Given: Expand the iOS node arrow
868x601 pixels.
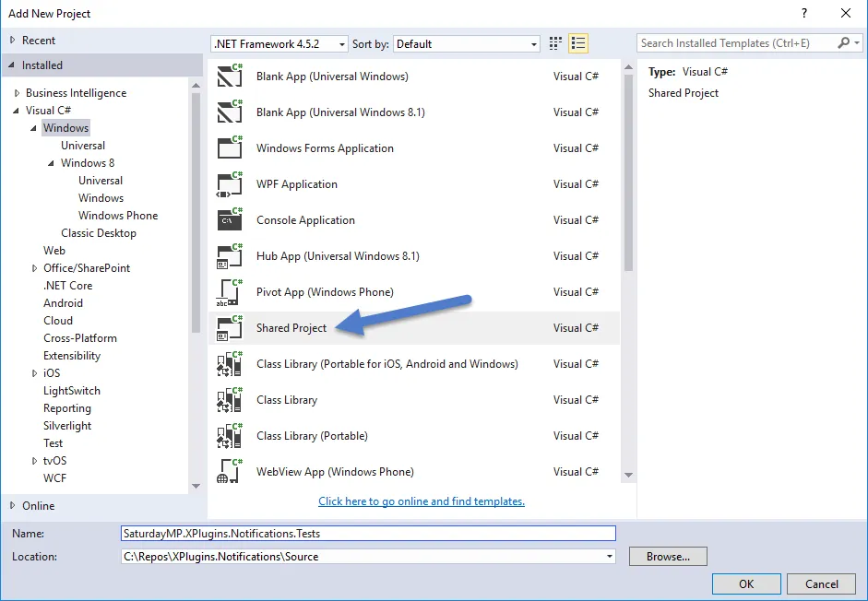Looking at the screenshot, I should coord(34,373).
